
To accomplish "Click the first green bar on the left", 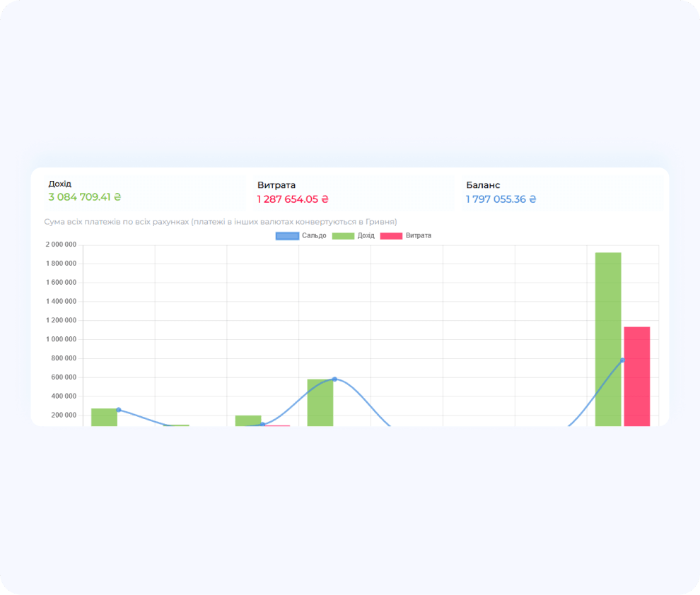I will [104, 417].
